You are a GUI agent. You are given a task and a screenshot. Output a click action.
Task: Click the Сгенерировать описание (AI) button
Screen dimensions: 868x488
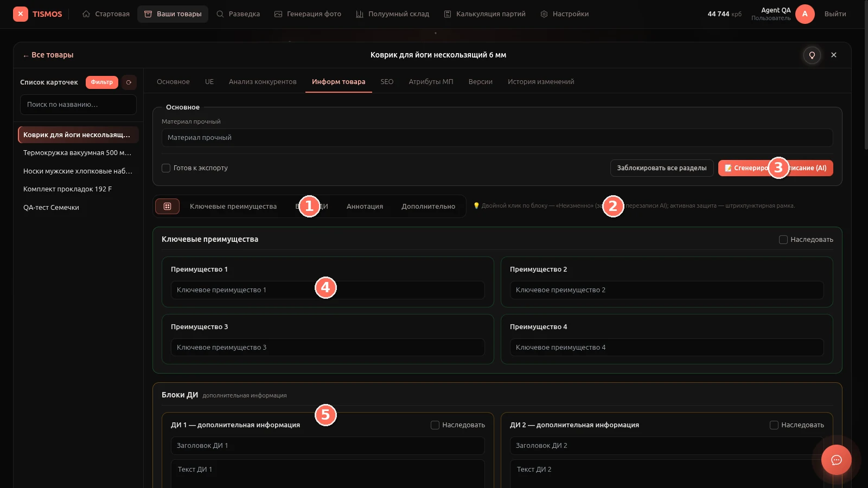pyautogui.click(x=775, y=168)
